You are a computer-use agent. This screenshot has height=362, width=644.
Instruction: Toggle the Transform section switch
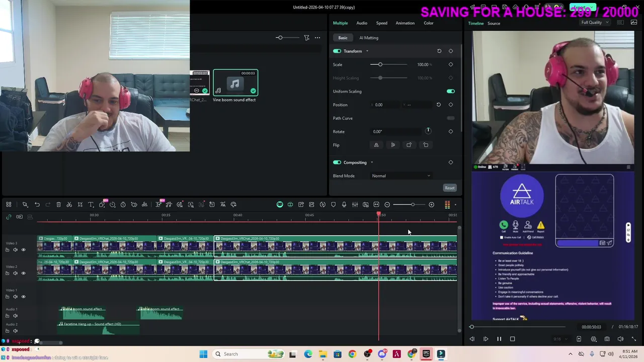point(337,51)
